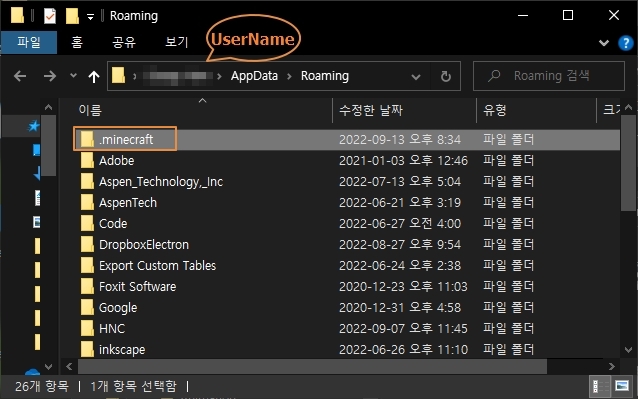Click the Roaming breadcrumb in the address bar
Viewport: 638px width, 399px height.
(325, 76)
